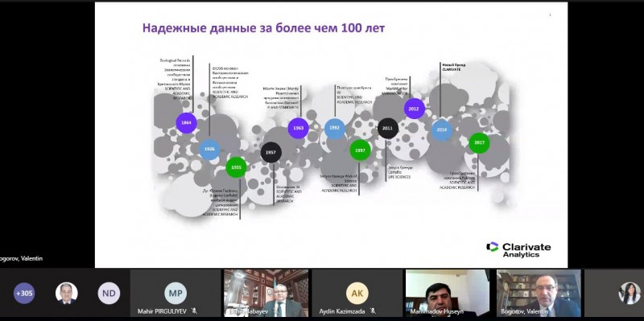Click the Clarivate Analytics logo on slide
The width and height of the screenshot is (644, 321).
pyautogui.click(x=518, y=249)
